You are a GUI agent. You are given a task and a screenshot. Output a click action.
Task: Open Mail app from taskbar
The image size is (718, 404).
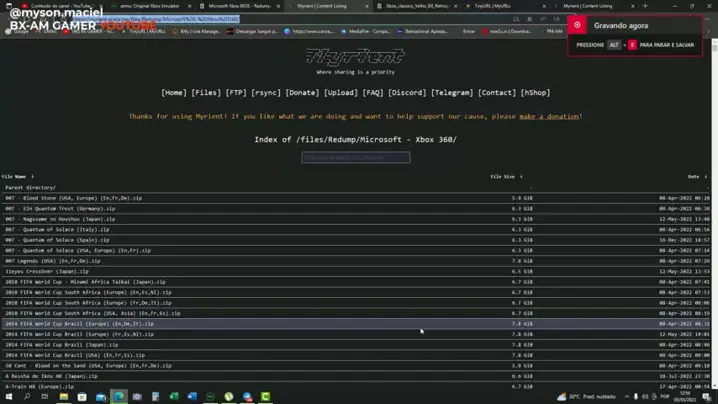(x=101, y=397)
